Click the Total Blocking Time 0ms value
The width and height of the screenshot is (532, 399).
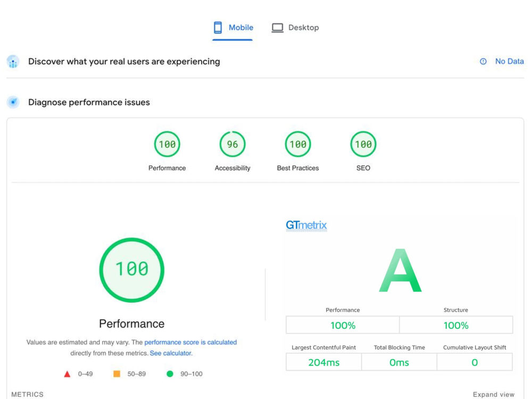399,362
